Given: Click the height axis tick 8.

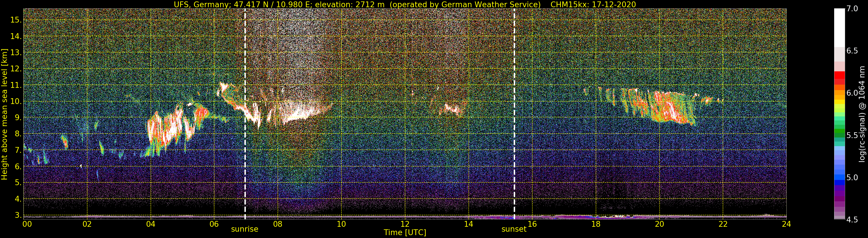Looking at the screenshot, I should click(x=18, y=134).
